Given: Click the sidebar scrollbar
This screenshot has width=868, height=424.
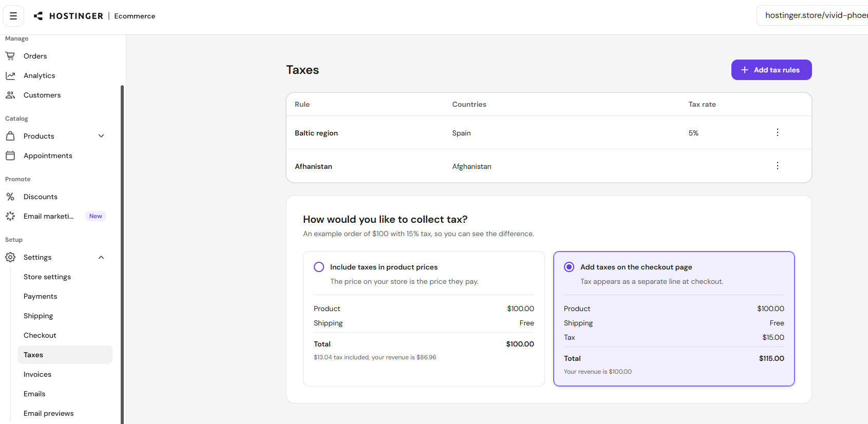Looking at the screenshot, I should coord(122,254).
